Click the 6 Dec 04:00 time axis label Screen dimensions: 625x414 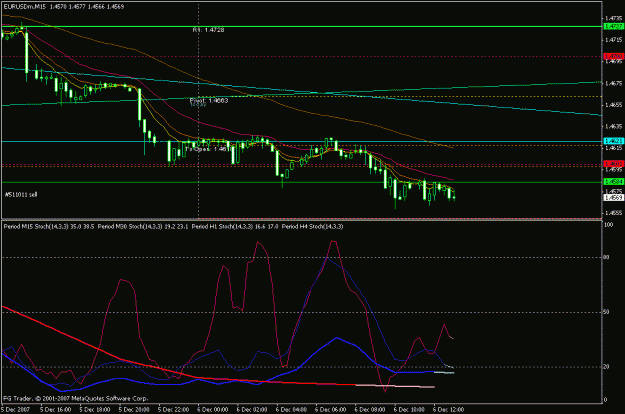(x=291, y=409)
